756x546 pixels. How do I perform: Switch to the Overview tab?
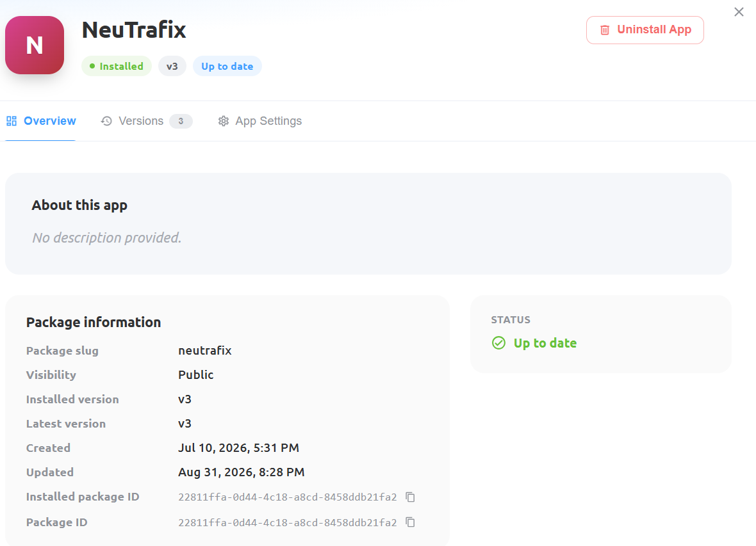pyautogui.click(x=41, y=121)
